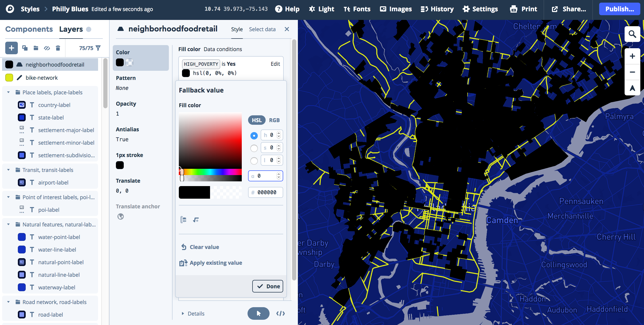Switch to the Components tab

(29, 29)
